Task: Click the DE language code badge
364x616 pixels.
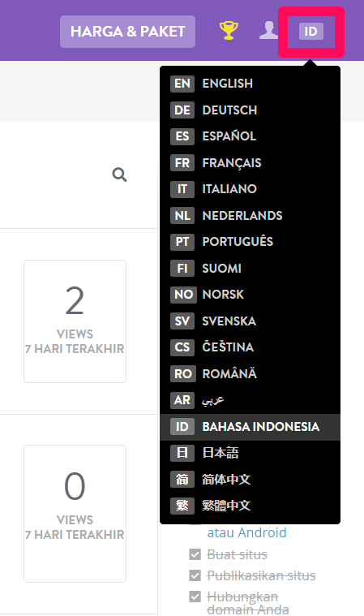Action: point(182,110)
